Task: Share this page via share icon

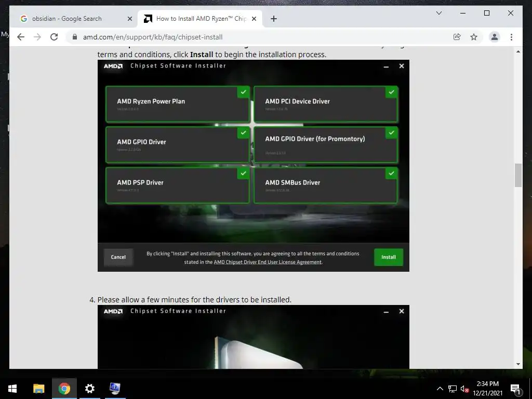Action: point(457,37)
